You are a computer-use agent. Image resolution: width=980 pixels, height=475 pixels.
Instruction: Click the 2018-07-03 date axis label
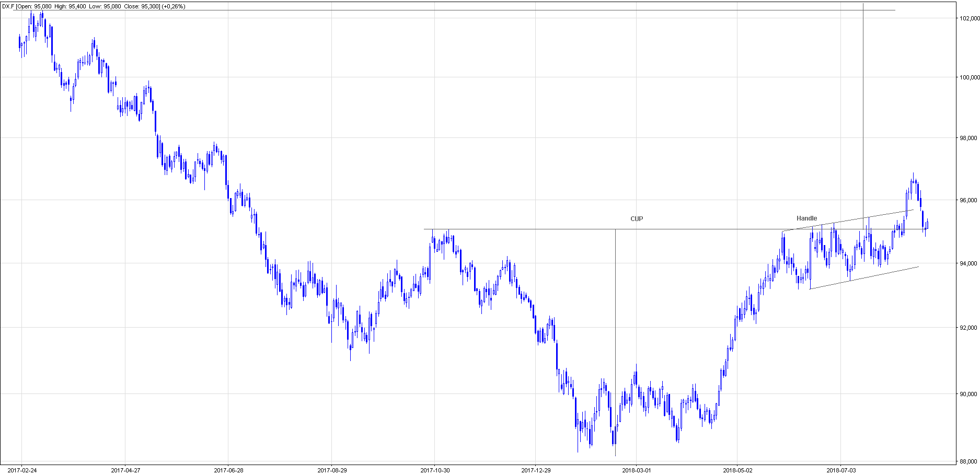(841, 470)
